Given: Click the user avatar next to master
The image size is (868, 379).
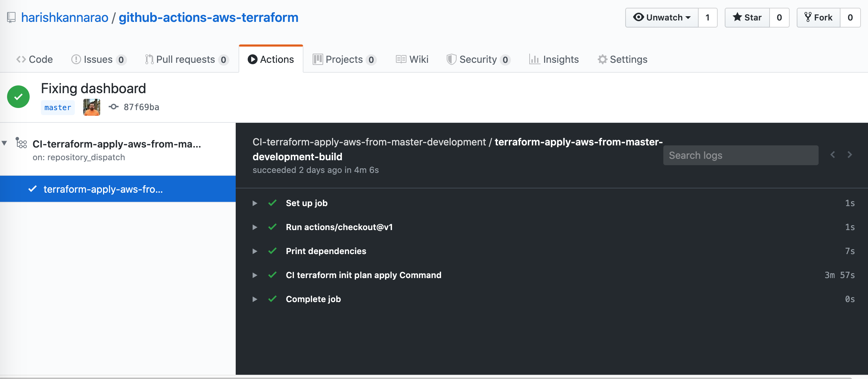Looking at the screenshot, I should click(x=92, y=107).
